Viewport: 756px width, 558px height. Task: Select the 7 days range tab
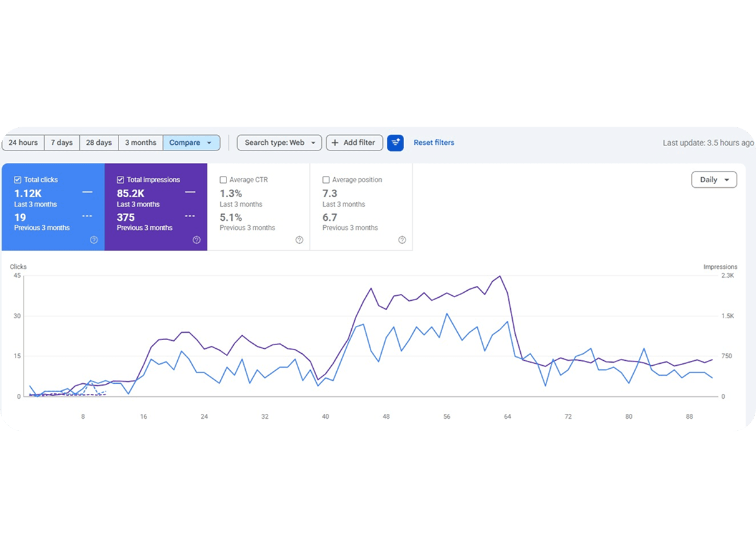62,143
